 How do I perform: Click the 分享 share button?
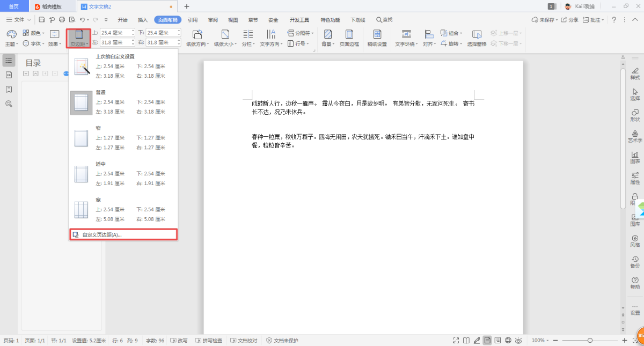click(570, 20)
